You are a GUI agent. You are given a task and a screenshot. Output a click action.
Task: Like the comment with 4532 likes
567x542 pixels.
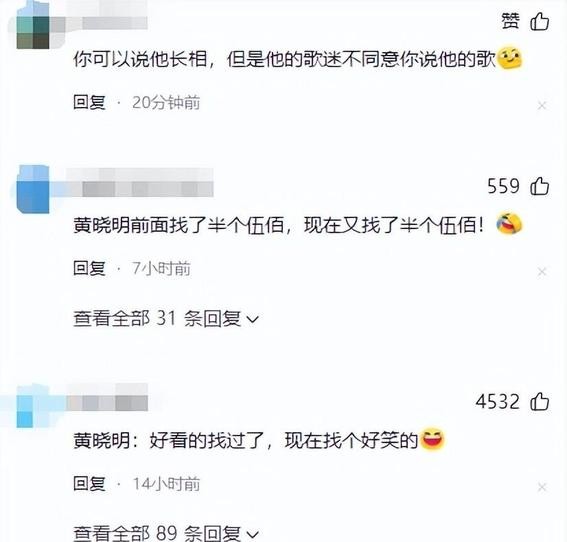pos(540,401)
